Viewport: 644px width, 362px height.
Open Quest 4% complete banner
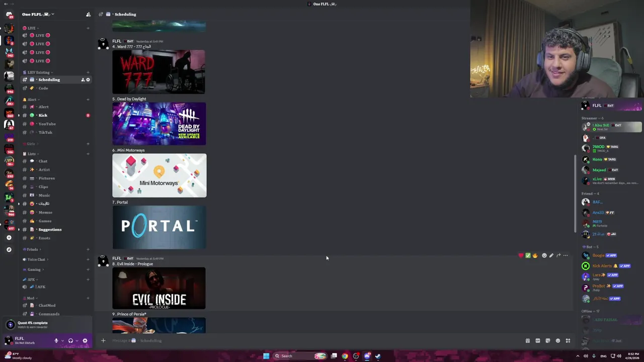coord(46,325)
